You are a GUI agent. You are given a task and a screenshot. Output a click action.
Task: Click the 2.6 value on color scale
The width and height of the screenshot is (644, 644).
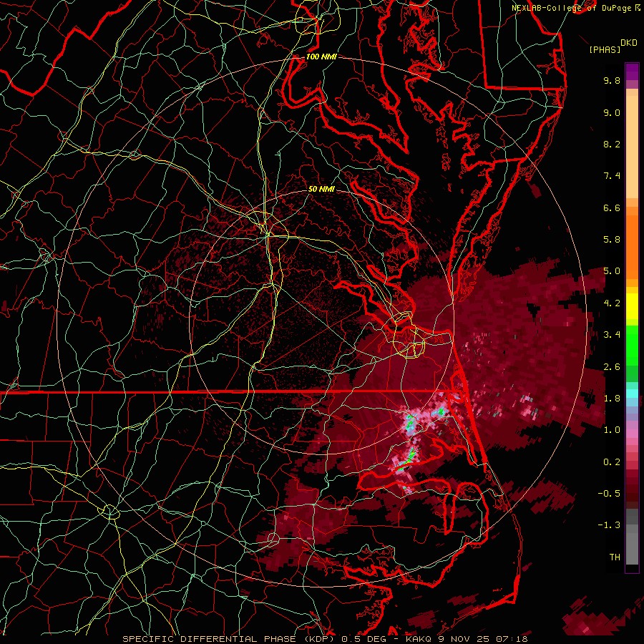pyautogui.click(x=612, y=367)
